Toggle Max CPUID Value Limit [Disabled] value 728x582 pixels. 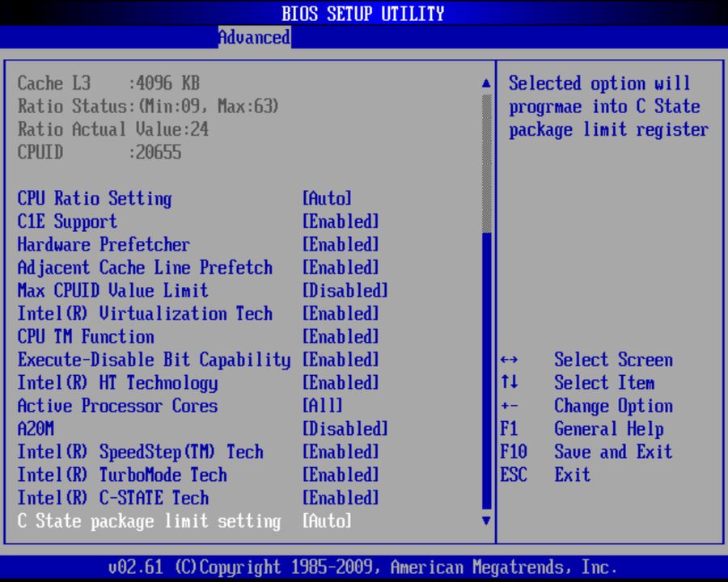click(x=345, y=290)
